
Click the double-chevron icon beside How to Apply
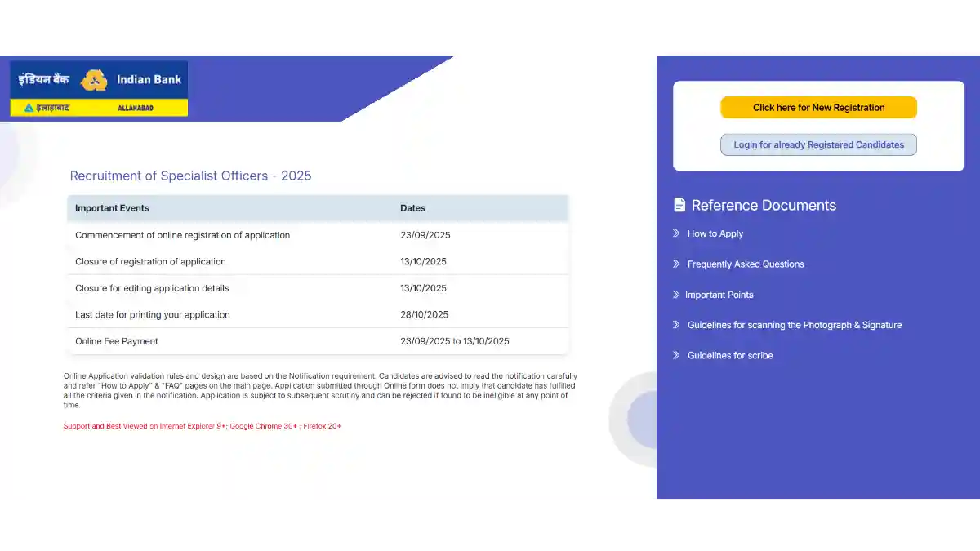point(676,233)
